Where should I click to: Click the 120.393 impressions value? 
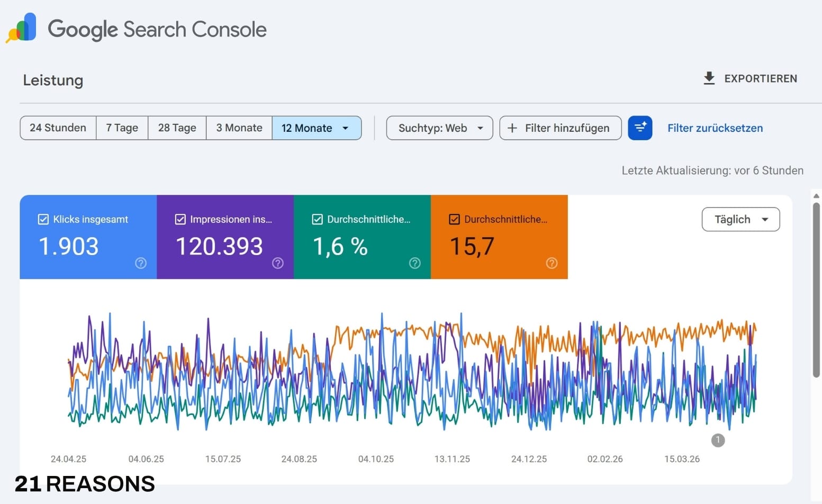click(219, 247)
